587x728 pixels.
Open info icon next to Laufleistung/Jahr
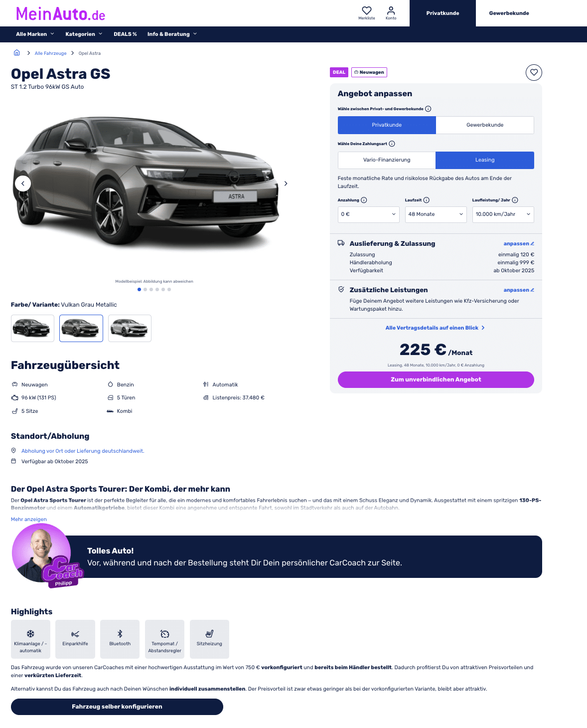(515, 200)
